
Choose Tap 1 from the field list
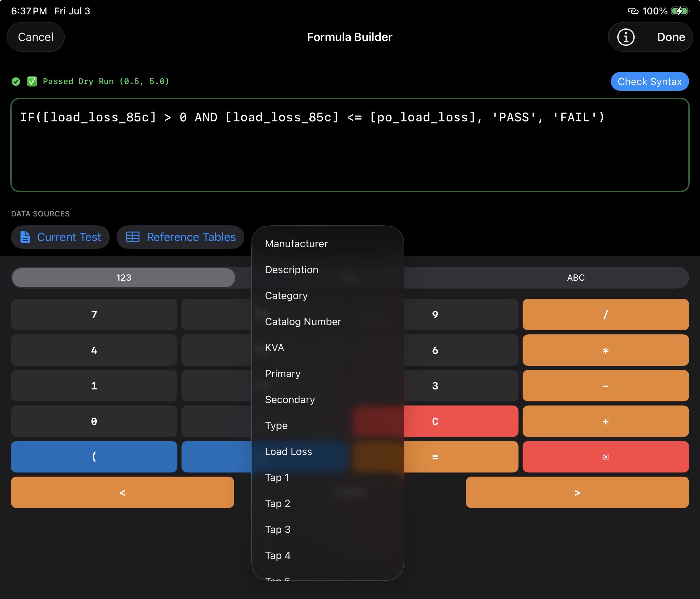[327, 478]
